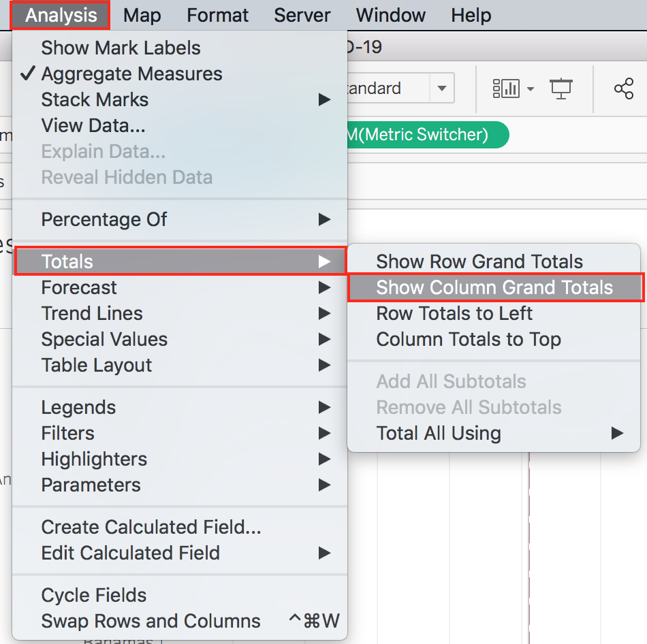Swap Rows and Columns

151,620
